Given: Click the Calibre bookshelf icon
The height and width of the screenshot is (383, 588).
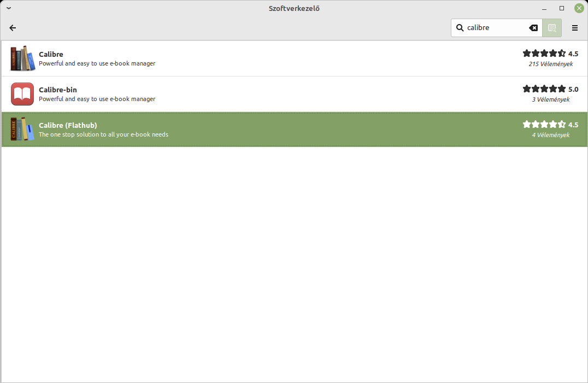Looking at the screenshot, I should pyautogui.click(x=22, y=58).
